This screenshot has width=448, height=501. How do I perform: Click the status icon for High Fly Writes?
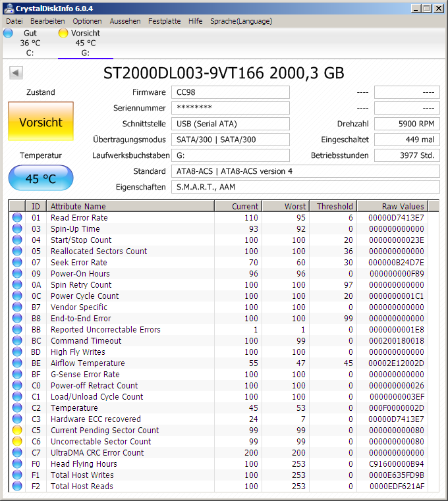tap(17, 352)
